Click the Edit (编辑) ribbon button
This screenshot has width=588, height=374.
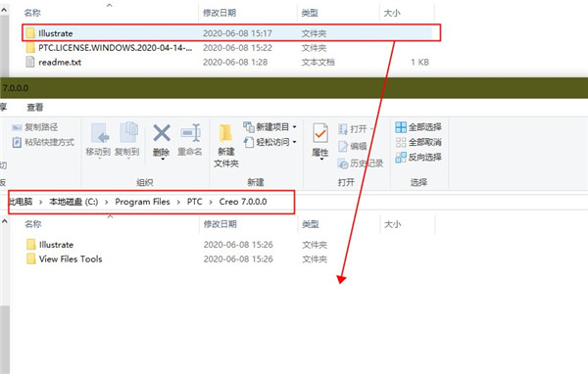(x=353, y=146)
